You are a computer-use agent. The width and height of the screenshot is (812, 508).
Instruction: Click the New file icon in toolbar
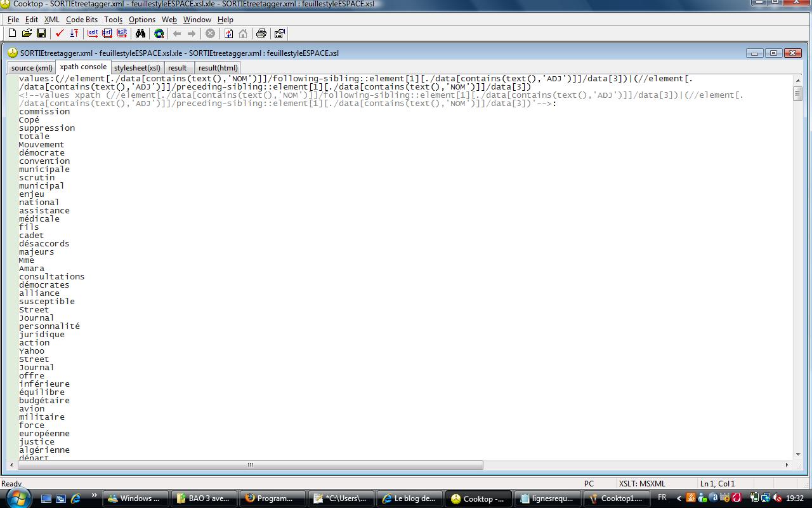12,34
